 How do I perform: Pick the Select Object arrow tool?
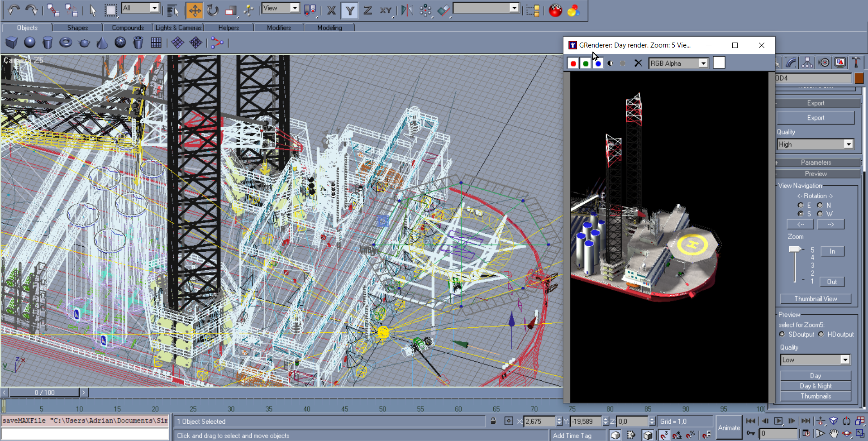point(93,10)
